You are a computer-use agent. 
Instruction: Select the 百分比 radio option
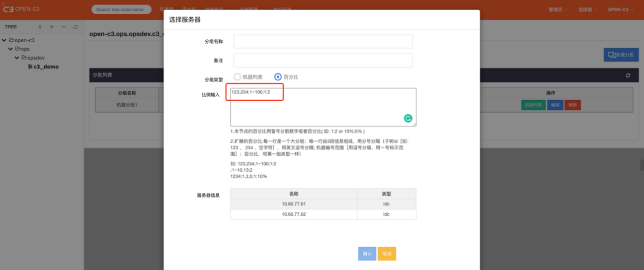278,77
